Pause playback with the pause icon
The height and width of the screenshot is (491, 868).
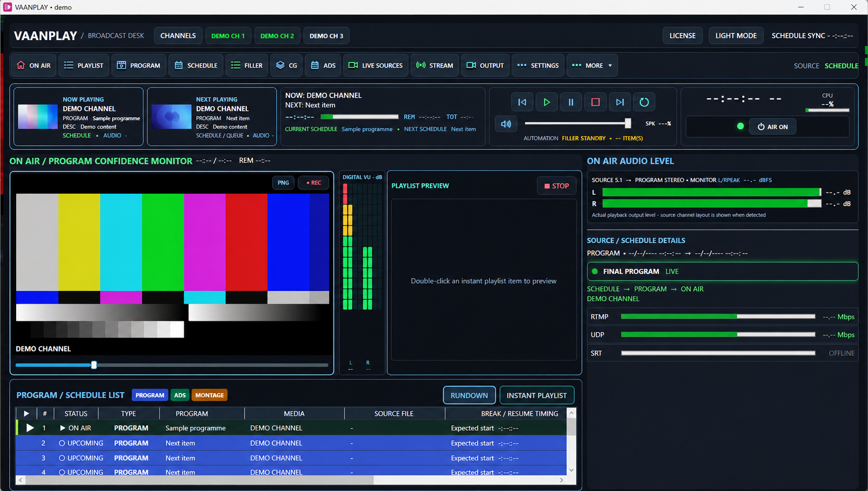[x=571, y=102]
